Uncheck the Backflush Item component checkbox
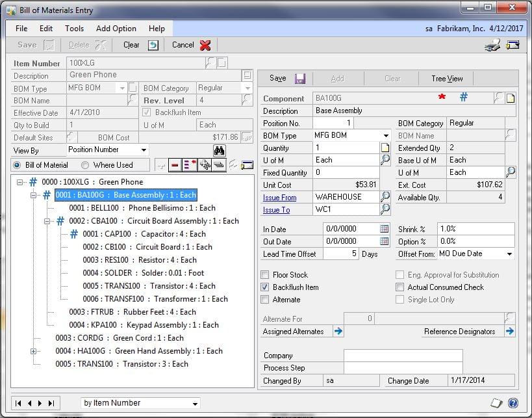 (x=265, y=287)
